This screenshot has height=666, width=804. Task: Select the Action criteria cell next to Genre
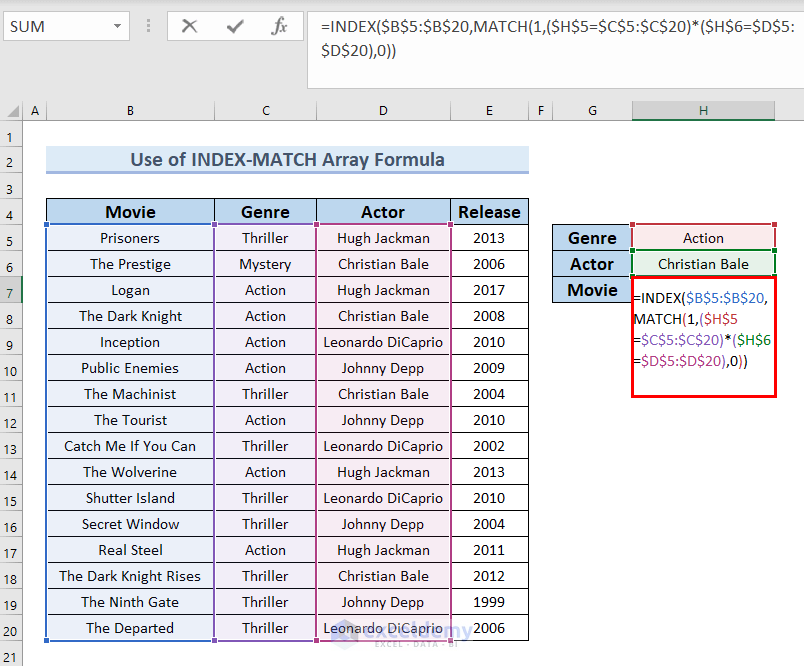[703, 238]
